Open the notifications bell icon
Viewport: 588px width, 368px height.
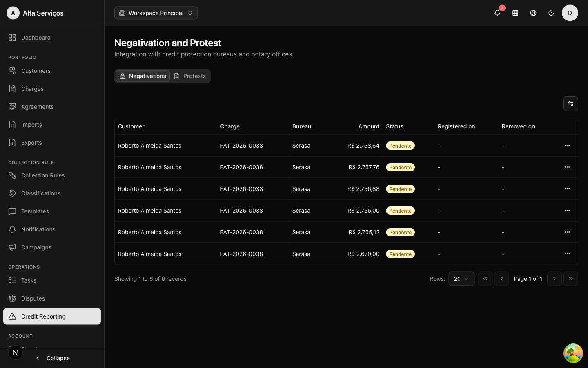[x=497, y=13]
